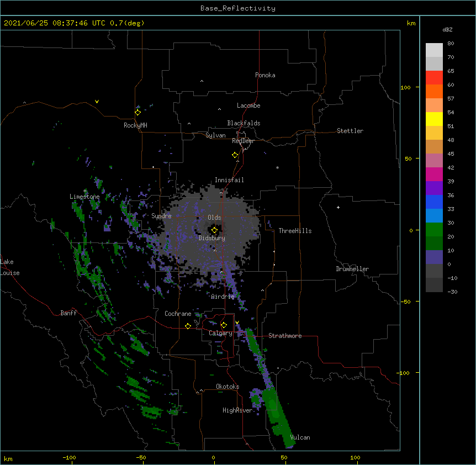The width and height of the screenshot is (476, 465).
Task: Click the -30 value in dBZ legend
Action: (x=452, y=292)
